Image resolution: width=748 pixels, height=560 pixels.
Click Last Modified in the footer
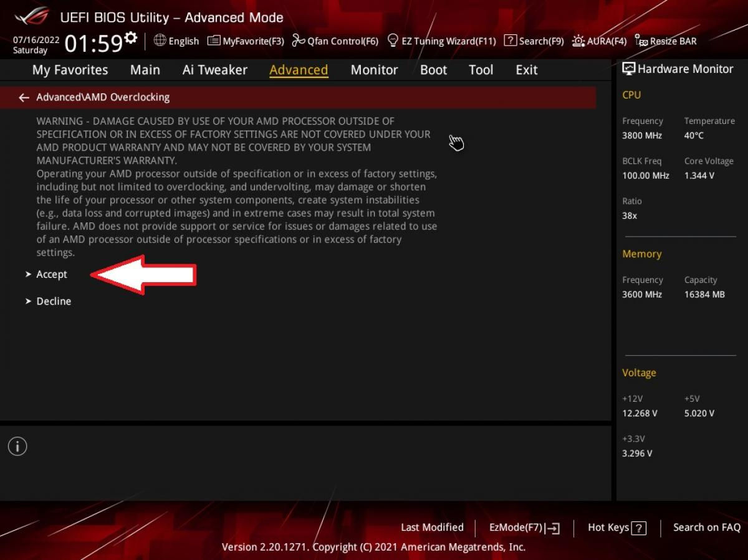pos(432,527)
